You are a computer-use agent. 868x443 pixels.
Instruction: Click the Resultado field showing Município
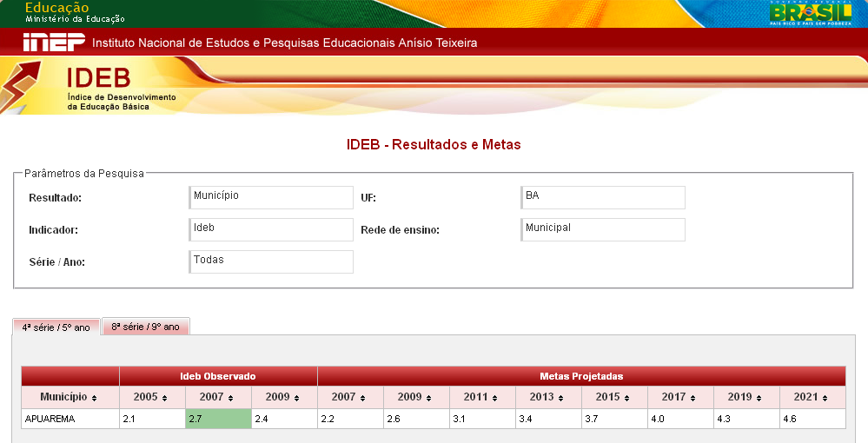(x=271, y=198)
